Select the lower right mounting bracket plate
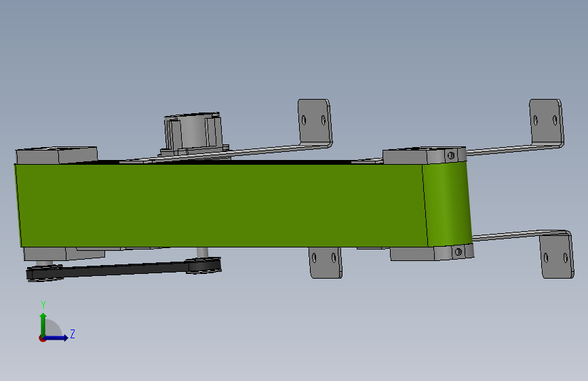Image resolution: width=588 pixels, height=381 pixels. pyautogui.click(x=557, y=256)
